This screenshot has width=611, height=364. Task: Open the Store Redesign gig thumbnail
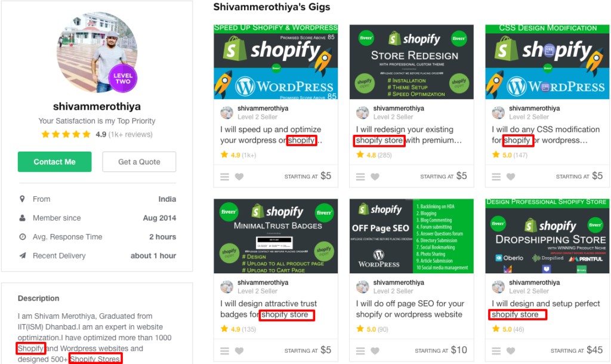point(412,61)
